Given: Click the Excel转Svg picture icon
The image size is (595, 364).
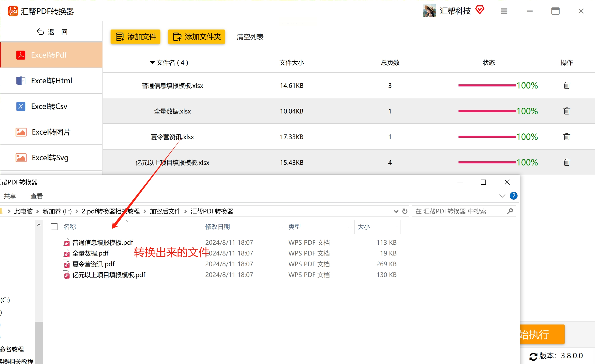Looking at the screenshot, I should (x=21, y=158).
